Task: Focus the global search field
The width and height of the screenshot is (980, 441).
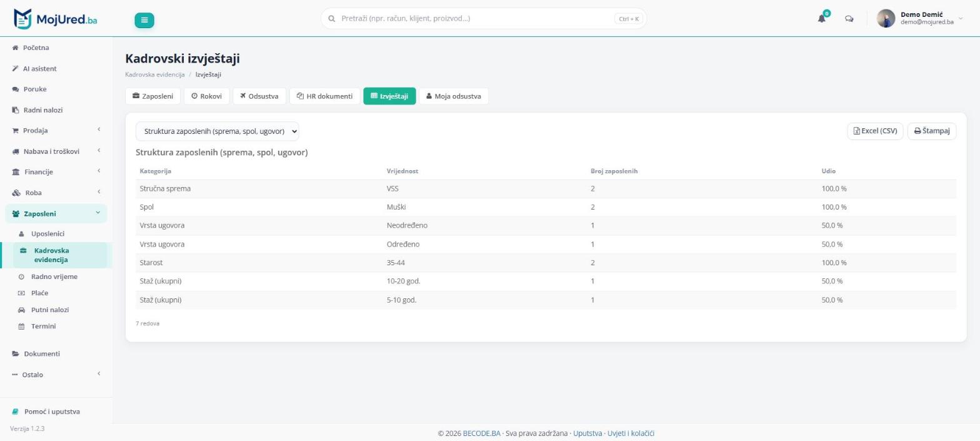Action: 484,19
